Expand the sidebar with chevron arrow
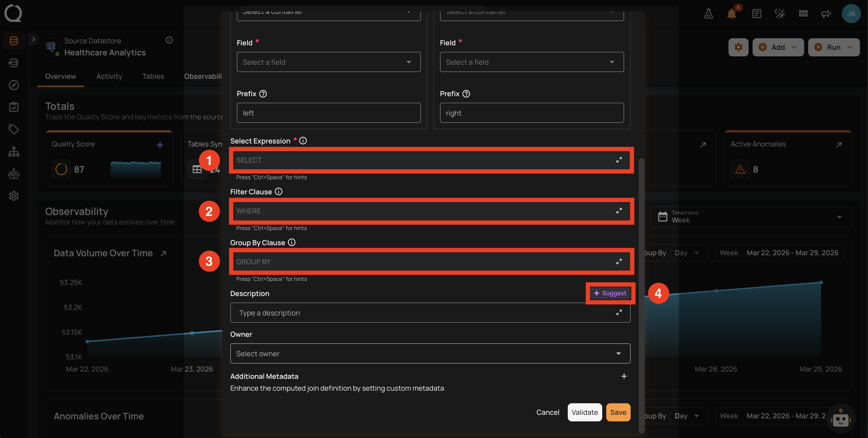This screenshot has width=868, height=438. tap(33, 39)
